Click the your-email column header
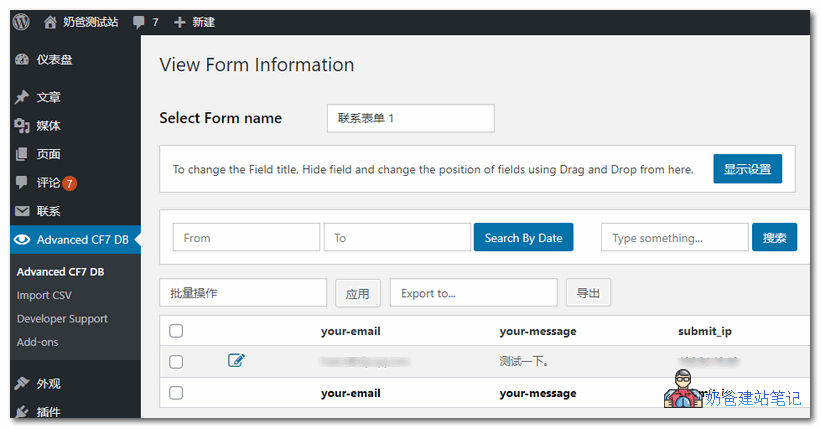 [351, 331]
